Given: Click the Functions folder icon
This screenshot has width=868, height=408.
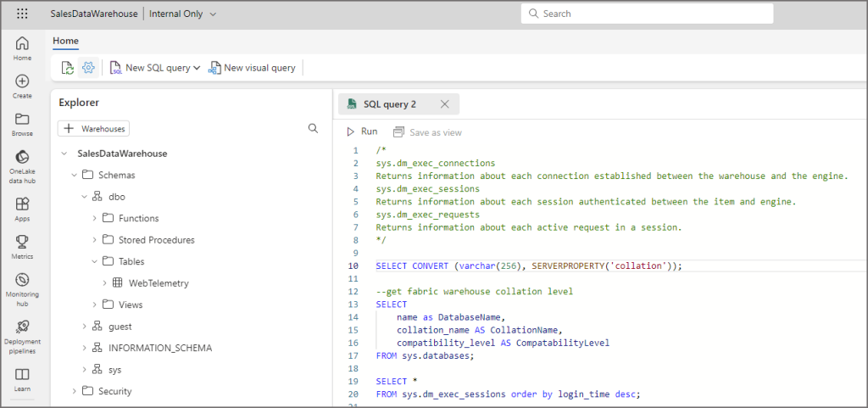Looking at the screenshot, I should click(108, 218).
